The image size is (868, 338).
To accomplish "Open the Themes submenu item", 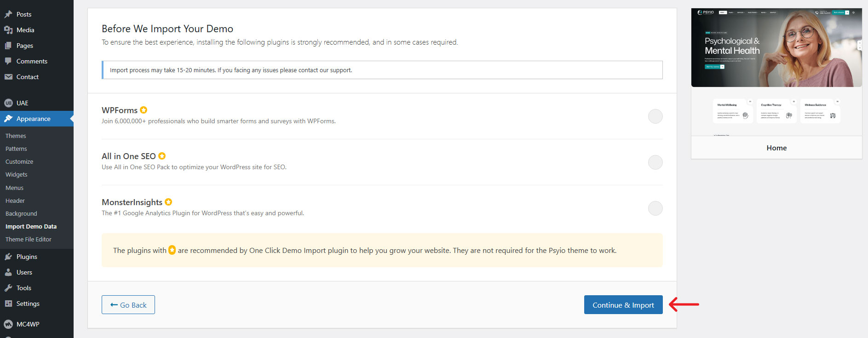I will point(16,136).
